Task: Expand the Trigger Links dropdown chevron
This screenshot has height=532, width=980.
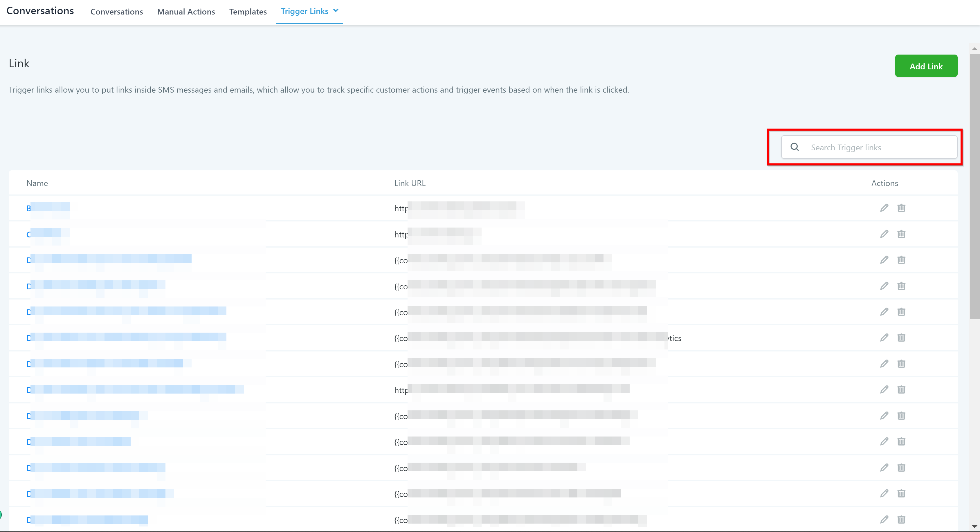Action: point(336,11)
